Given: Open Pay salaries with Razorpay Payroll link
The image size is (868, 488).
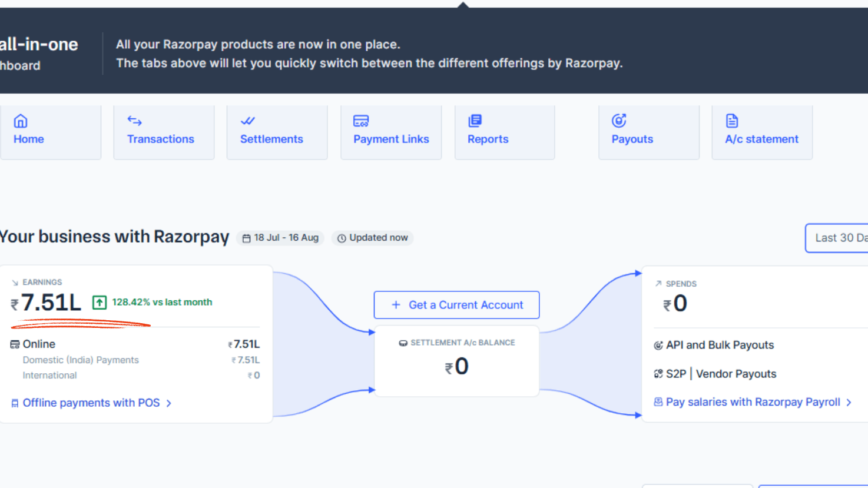Looking at the screenshot, I should [x=753, y=402].
